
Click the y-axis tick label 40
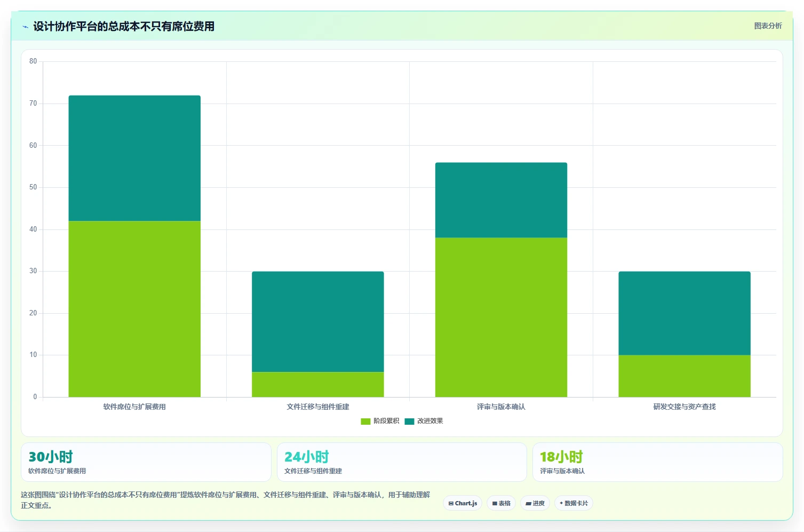coord(33,229)
